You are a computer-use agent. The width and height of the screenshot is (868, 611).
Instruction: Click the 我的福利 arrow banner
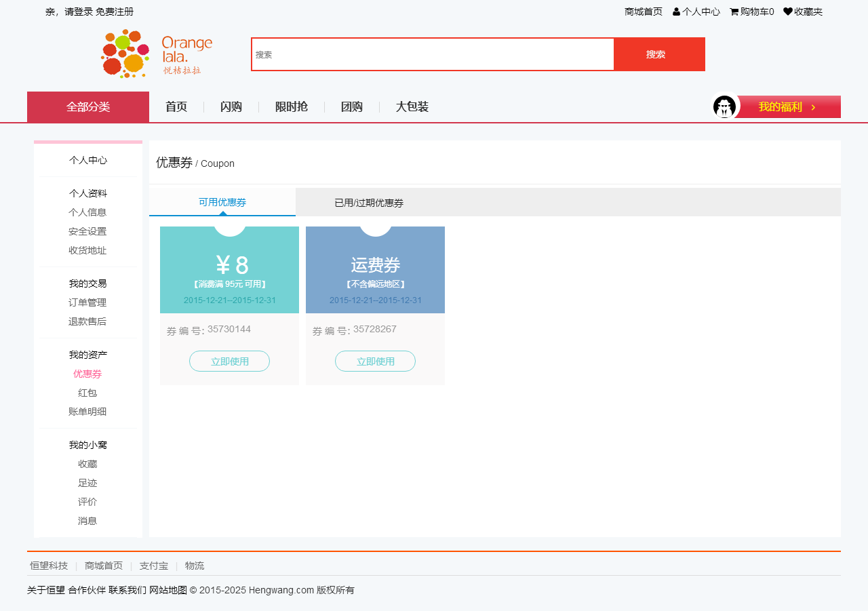click(x=789, y=107)
